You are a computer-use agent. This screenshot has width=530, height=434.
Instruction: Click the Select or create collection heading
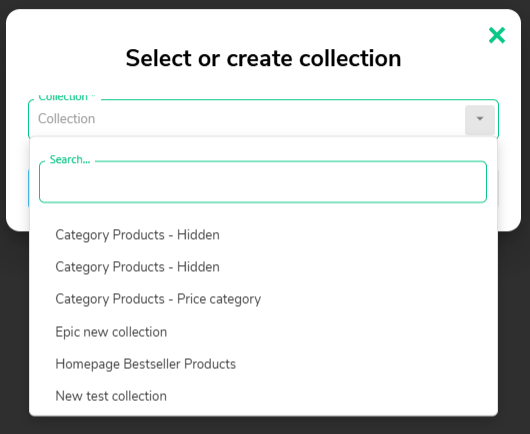[x=263, y=58]
